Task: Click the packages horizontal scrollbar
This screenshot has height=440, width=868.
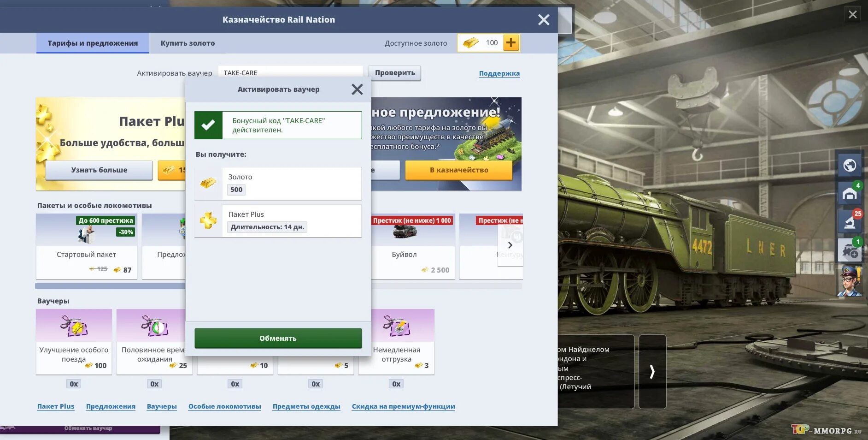Action: 278,286
